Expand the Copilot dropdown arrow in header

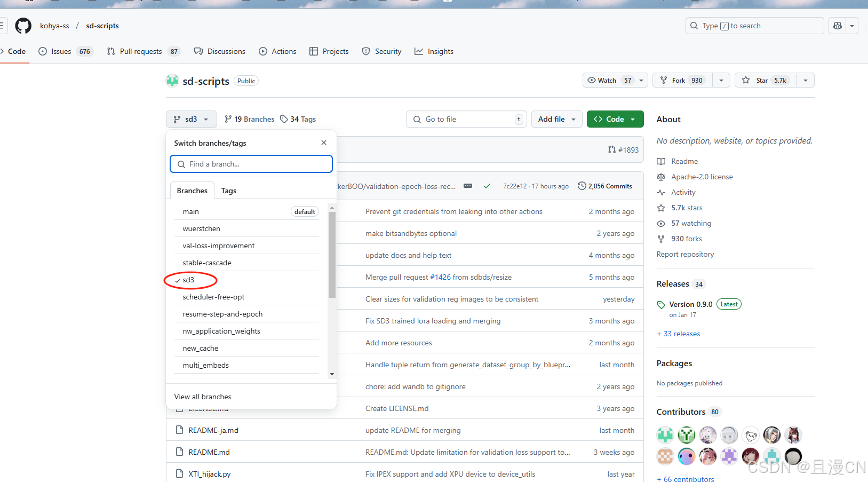(852, 26)
